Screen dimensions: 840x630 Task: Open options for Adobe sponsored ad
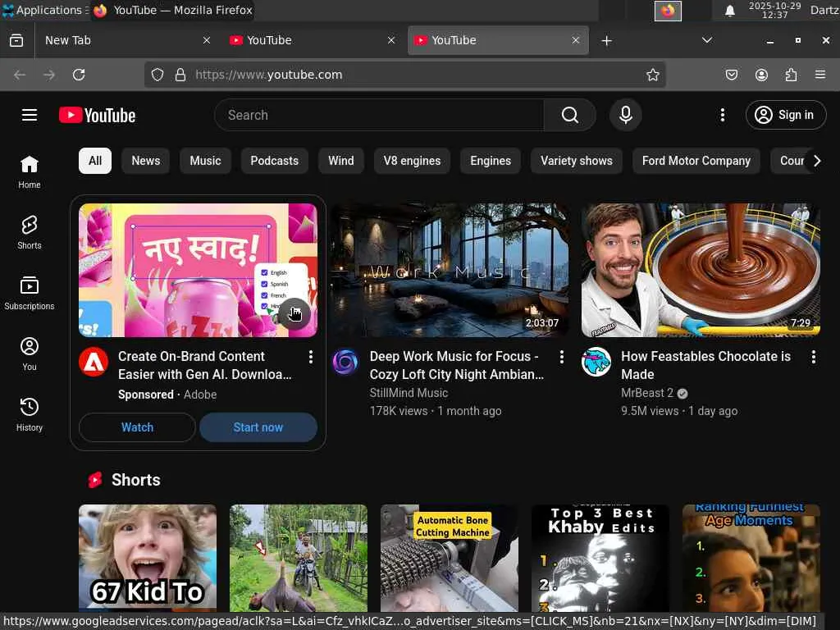coord(311,357)
